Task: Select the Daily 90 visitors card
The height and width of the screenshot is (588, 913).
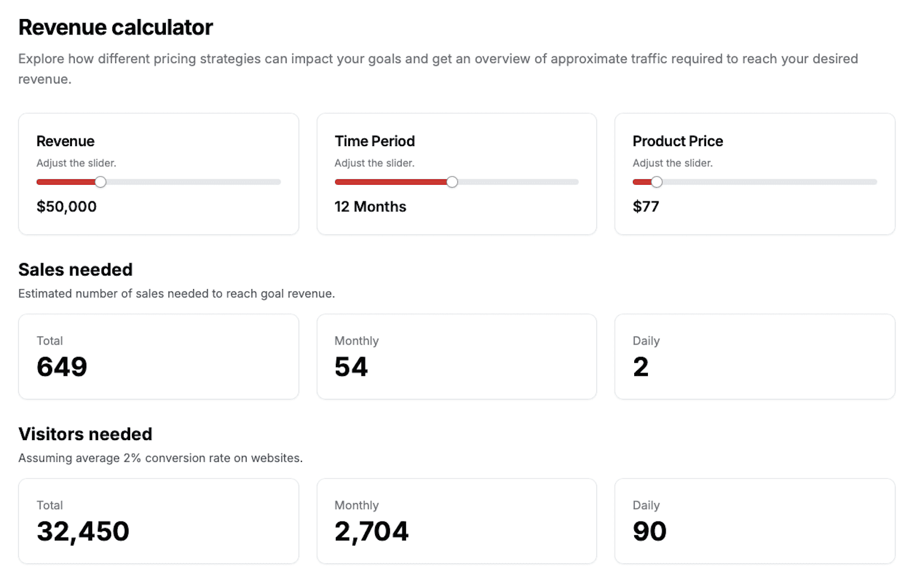Action: pos(754,521)
